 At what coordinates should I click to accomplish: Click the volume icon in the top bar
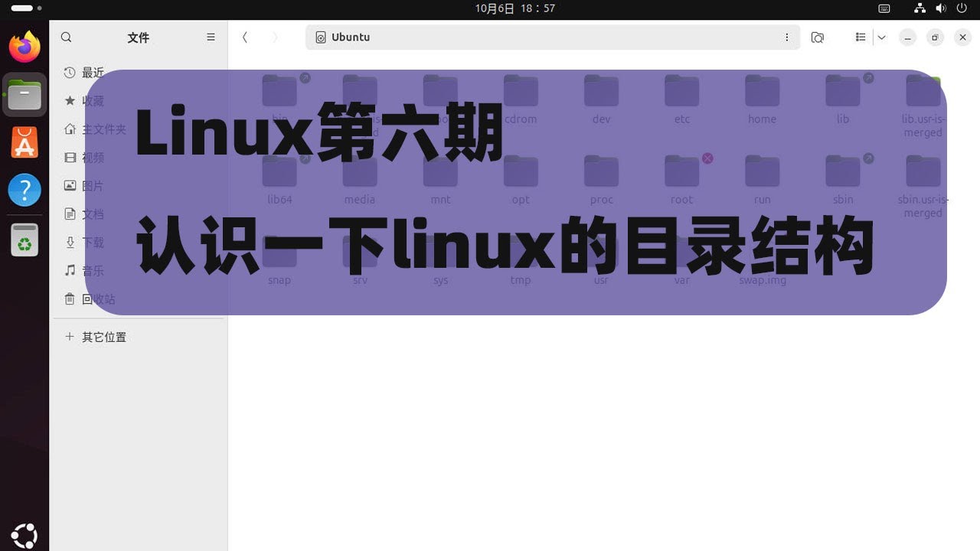(941, 8)
